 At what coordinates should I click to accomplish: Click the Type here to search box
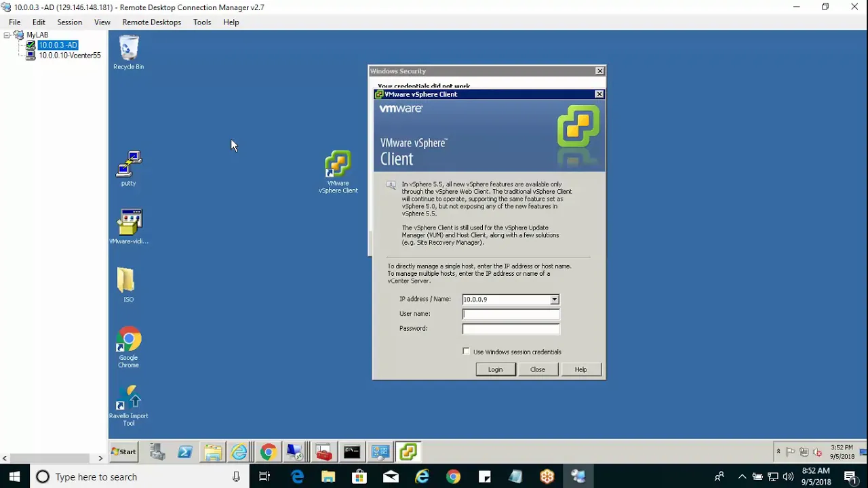click(x=139, y=476)
